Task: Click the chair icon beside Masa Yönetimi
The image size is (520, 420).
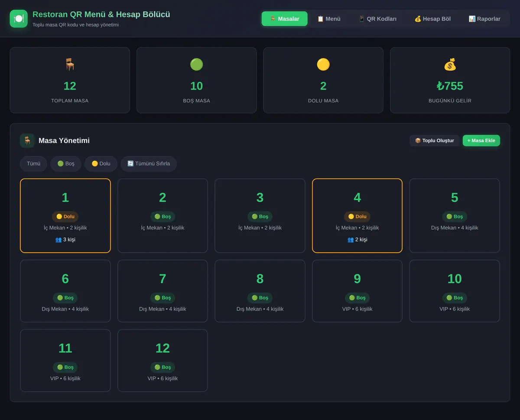Action: pos(27,140)
